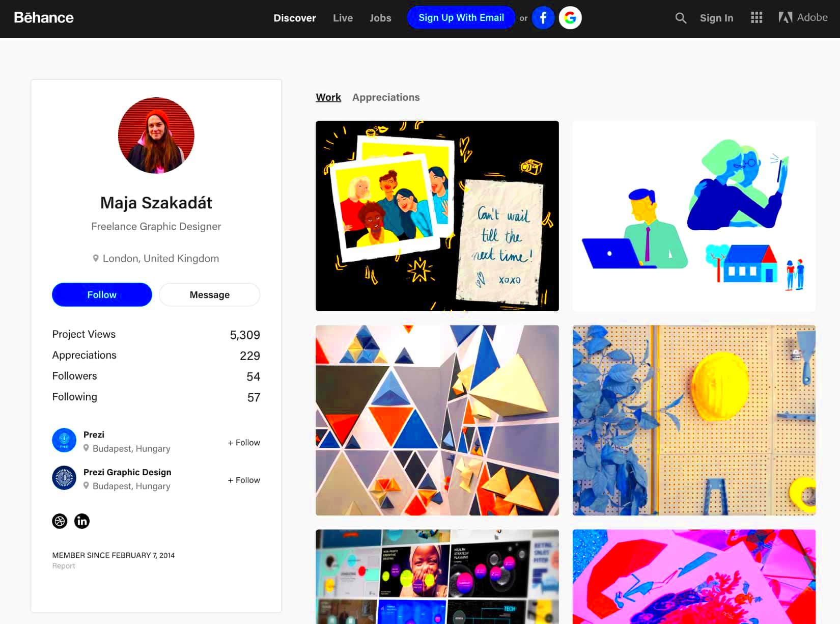
Task: Open Maja's LinkedIn profile icon
Action: point(82,521)
